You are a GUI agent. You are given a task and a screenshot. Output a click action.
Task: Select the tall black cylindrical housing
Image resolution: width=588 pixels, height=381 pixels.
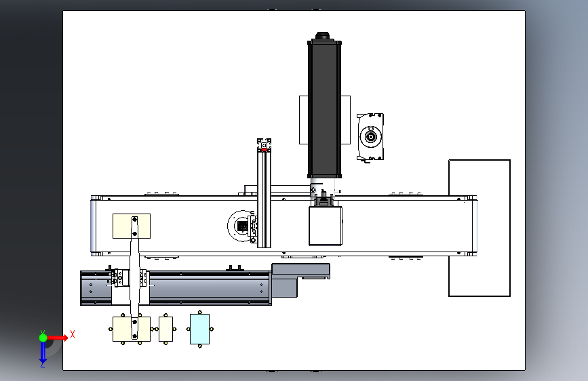[x=324, y=108]
